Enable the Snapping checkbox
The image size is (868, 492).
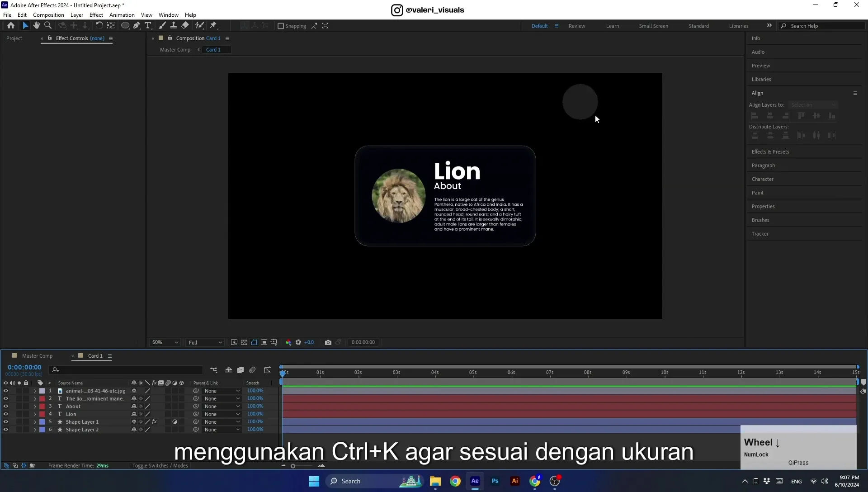click(281, 26)
